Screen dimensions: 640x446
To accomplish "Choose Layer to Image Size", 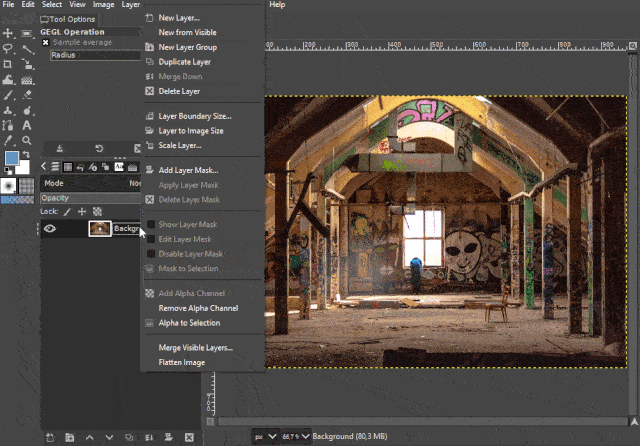I will pyautogui.click(x=202, y=131).
